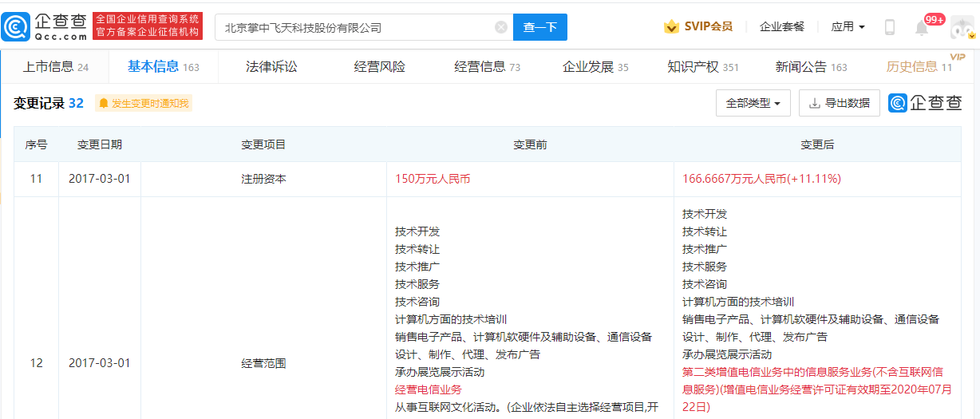Switch to the 新闻公告 tab
The width and height of the screenshot is (980, 419).
click(x=812, y=66)
